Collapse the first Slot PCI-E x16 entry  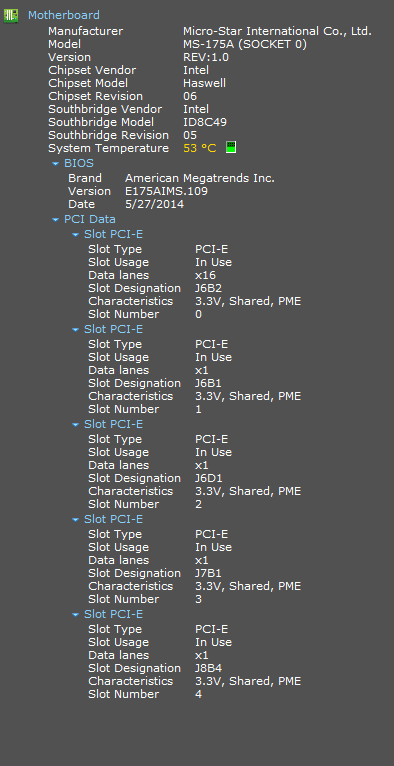click(75, 234)
